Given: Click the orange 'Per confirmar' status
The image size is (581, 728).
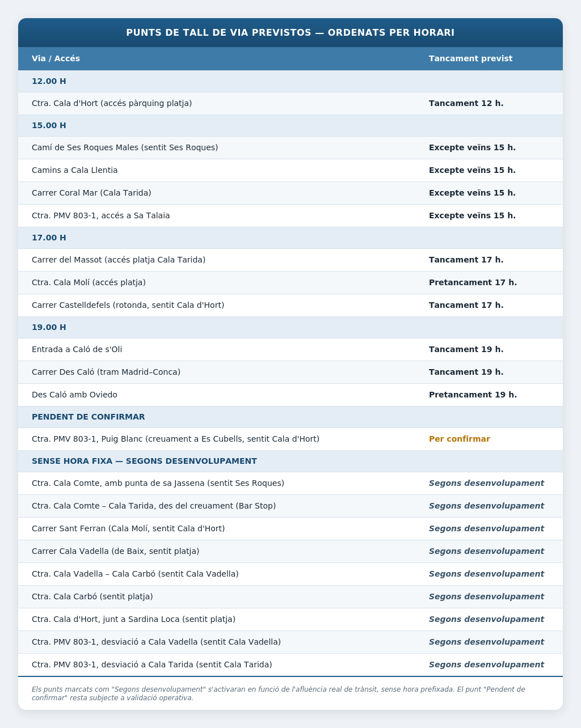Looking at the screenshot, I should [460, 439].
